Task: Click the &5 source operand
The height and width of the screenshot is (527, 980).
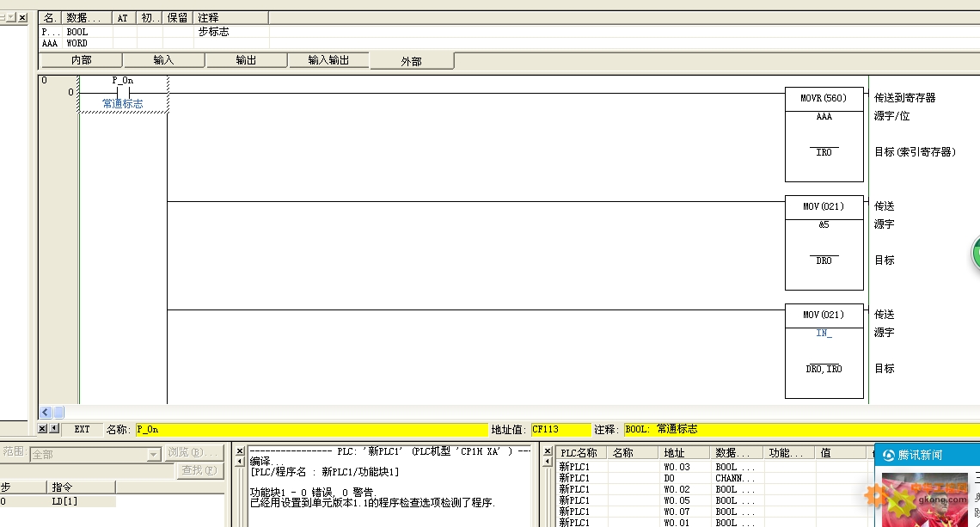Action: (824, 224)
